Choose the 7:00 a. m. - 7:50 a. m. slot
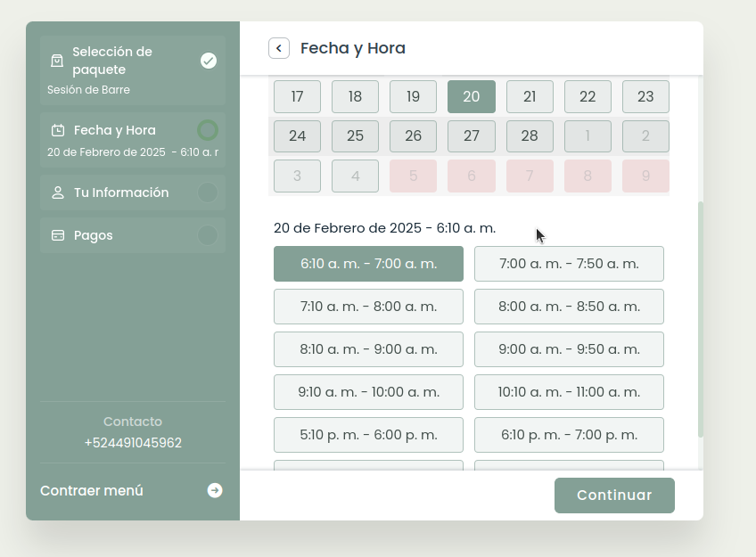756x557 pixels. pyautogui.click(x=569, y=264)
